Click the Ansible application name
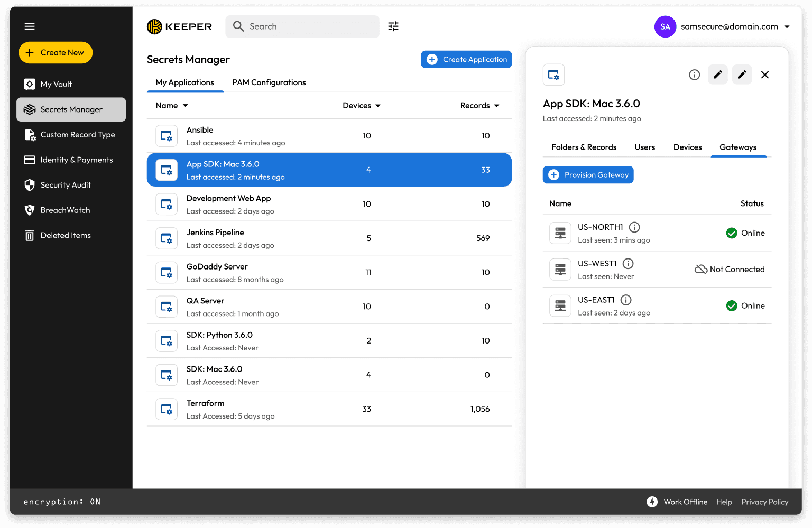Screen dimensions: 812x528 200,130
